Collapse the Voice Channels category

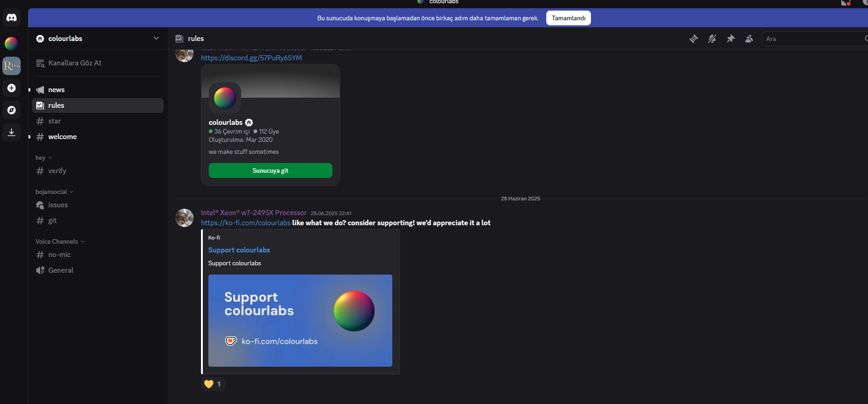click(x=59, y=242)
